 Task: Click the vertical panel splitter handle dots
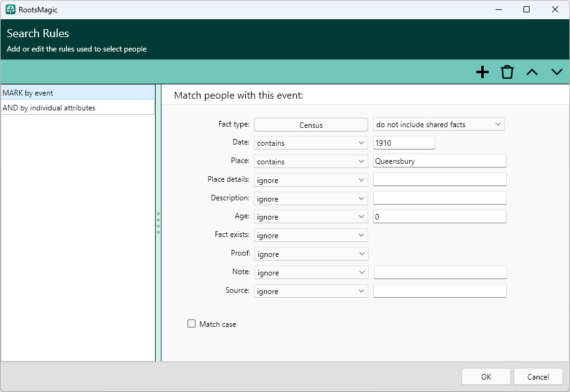(x=158, y=223)
